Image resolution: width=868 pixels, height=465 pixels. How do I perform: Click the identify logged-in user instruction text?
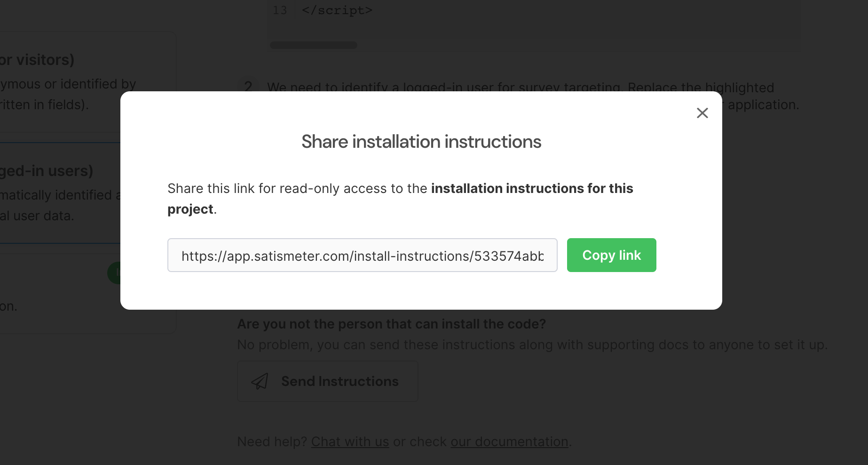pyautogui.click(x=521, y=88)
